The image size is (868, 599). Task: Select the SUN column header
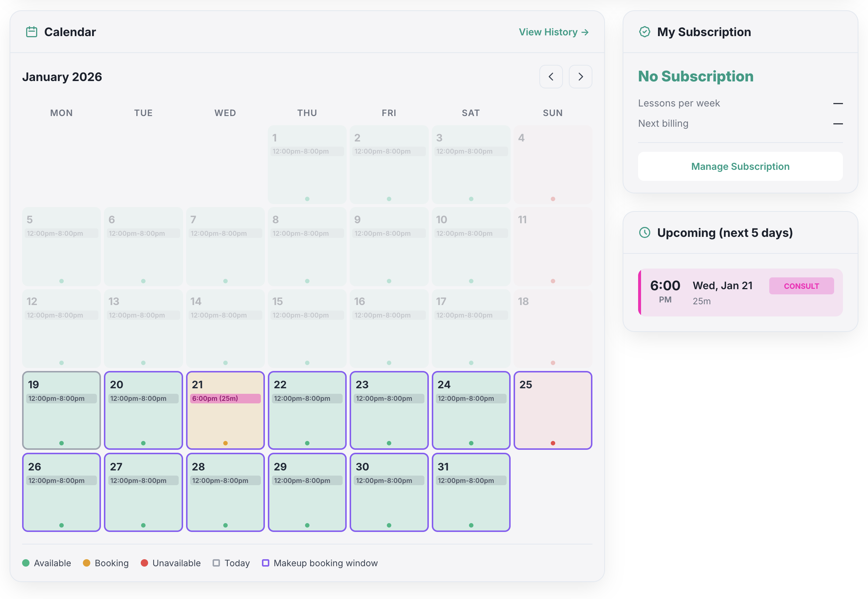click(x=552, y=113)
